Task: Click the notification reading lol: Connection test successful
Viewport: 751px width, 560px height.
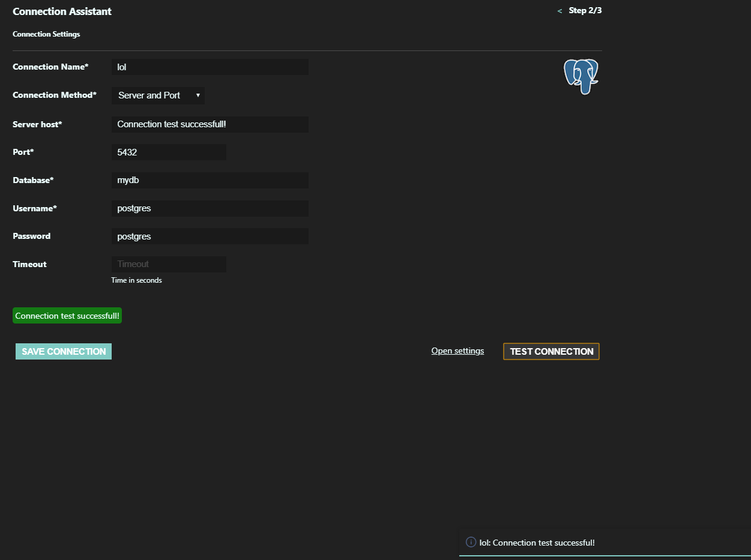Action: click(x=536, y=542)
